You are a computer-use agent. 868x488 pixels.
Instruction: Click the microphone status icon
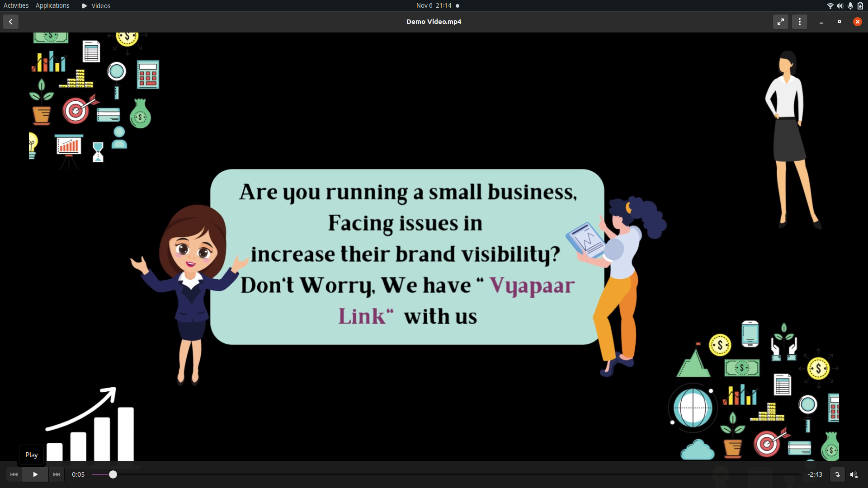850,6
